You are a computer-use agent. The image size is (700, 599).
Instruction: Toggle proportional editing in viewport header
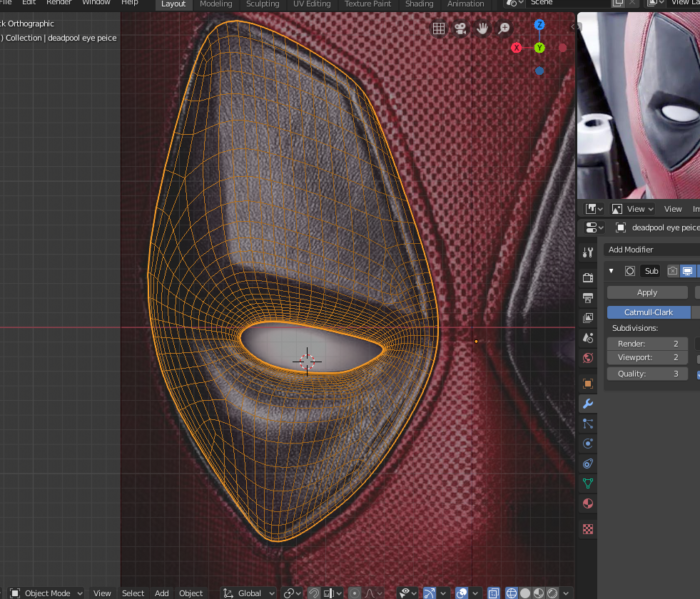pos(355,593)
